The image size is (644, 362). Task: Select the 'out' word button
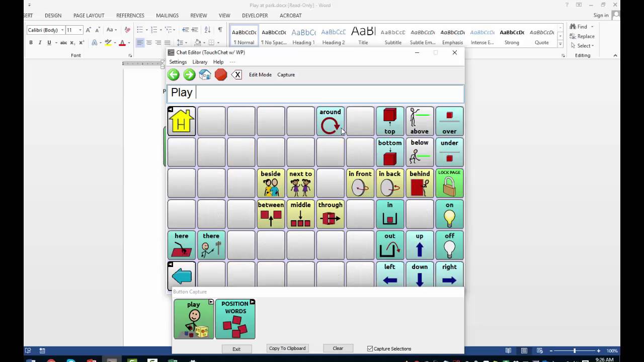390,245
